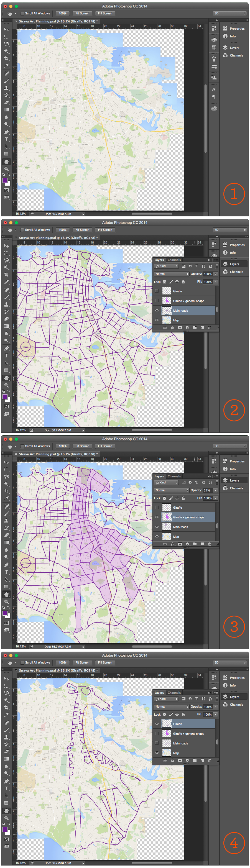This screenshot has height=868, width=250.
Task: Click the Fit Screen button in screenshot 1
Action: [82, 14]
